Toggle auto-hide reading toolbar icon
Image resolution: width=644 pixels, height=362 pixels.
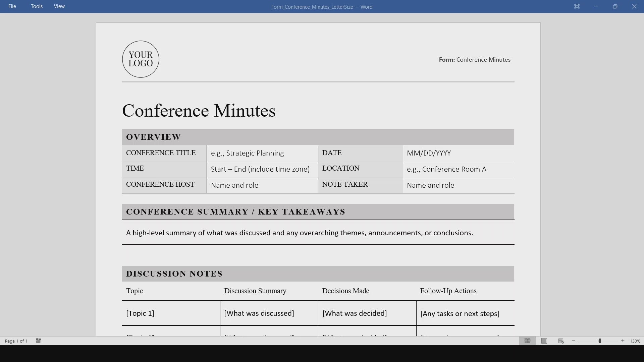click(x=577, y=6)
